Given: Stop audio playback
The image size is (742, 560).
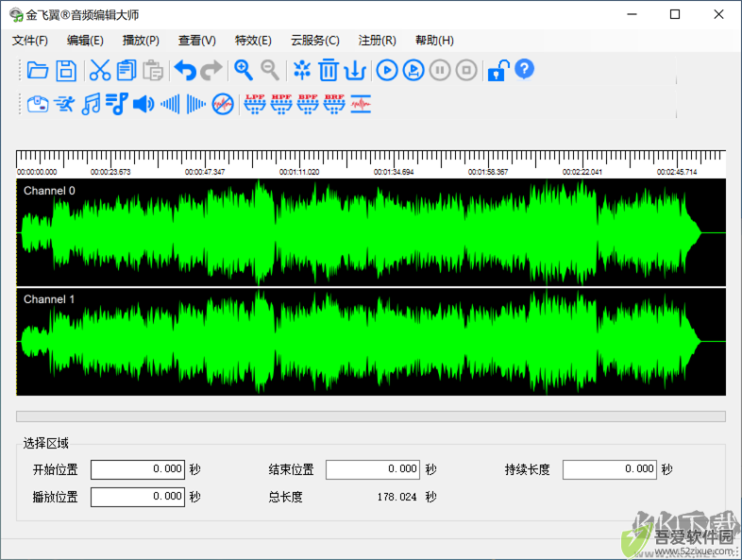Looking at the screenshot, I should click(466, 70).
